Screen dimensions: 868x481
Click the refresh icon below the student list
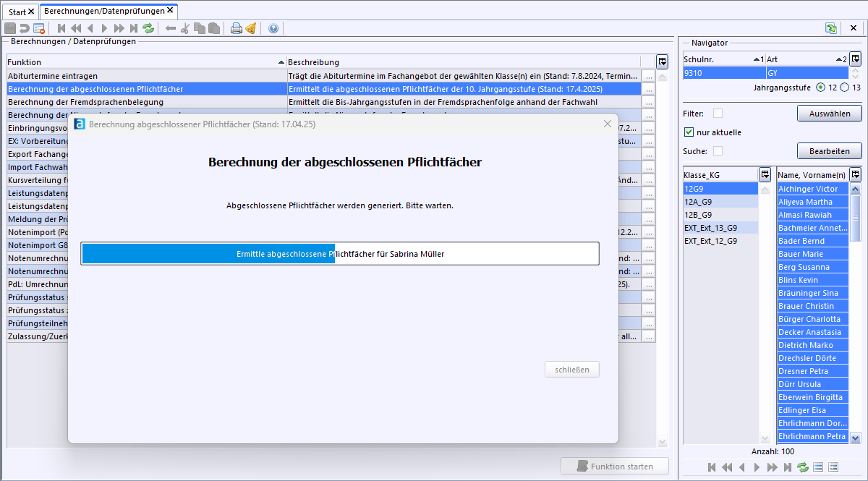(803, 467)
